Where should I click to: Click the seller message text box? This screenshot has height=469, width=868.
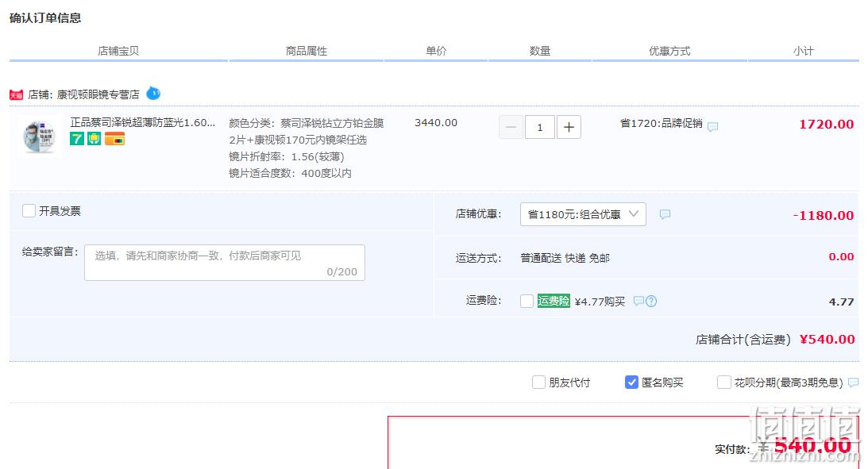coord(225,263)
